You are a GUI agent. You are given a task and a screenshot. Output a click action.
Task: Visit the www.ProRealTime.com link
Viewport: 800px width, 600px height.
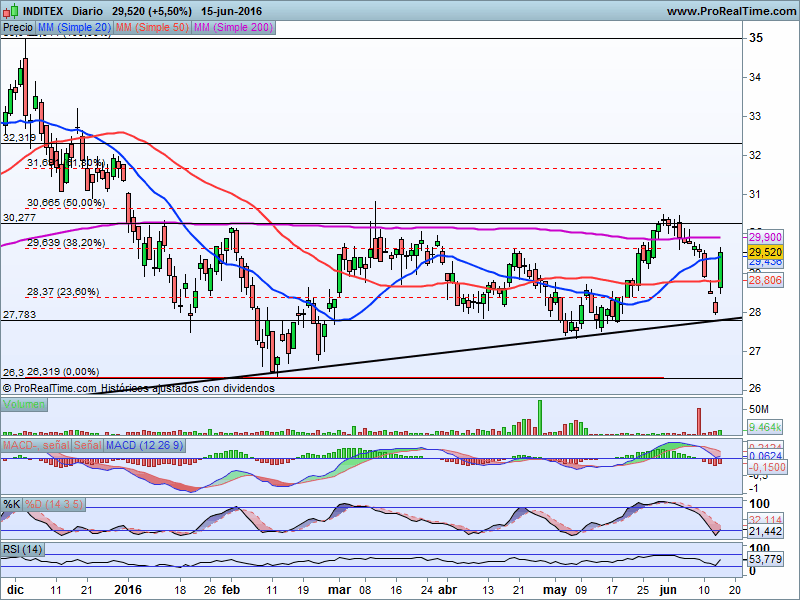(732, 11)
